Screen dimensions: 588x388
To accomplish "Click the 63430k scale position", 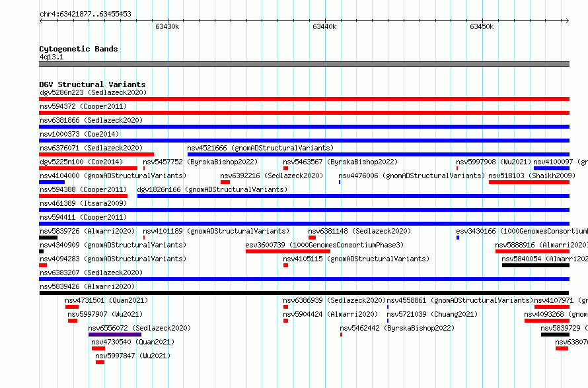I will pos(167,26).
